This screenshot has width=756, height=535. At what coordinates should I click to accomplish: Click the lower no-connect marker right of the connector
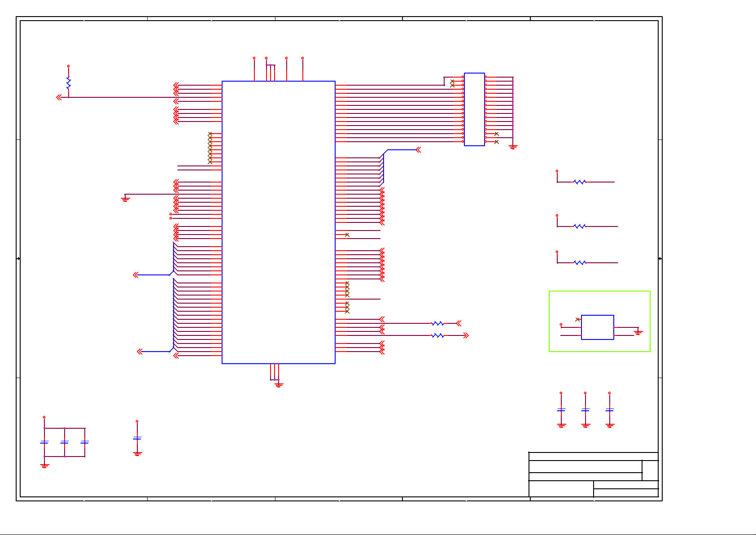click(x=496, y=142)
